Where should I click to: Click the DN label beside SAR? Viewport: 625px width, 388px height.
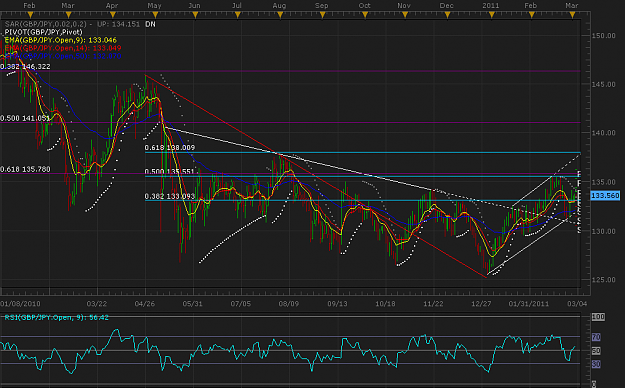[x=150, y=24]
